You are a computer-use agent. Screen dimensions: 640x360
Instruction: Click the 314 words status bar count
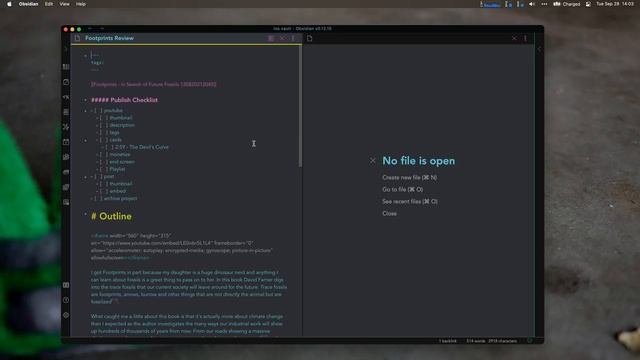(476, 341)
